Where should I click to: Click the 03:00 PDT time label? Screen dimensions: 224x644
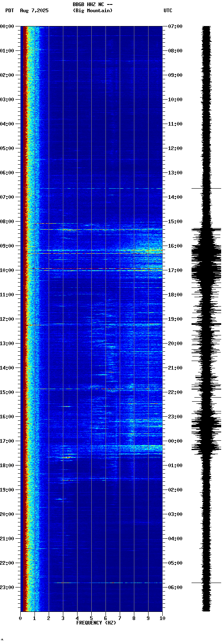click(7, 100)
